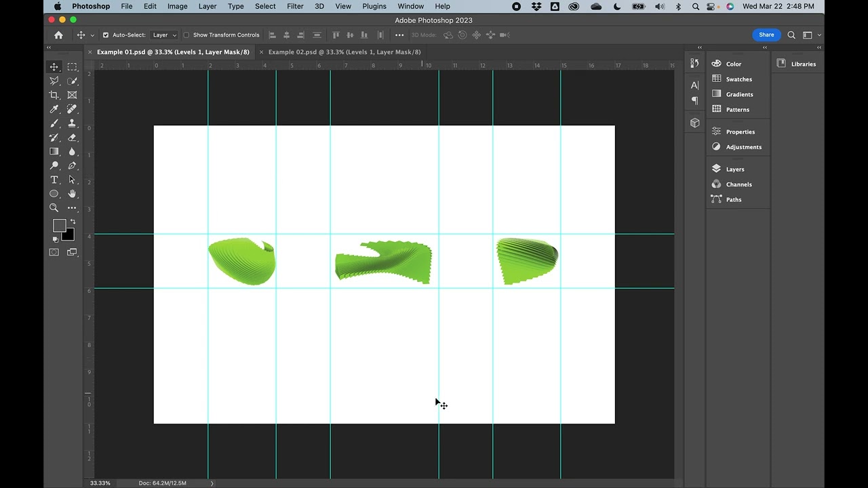Select the Brush tool

point(54,123)
